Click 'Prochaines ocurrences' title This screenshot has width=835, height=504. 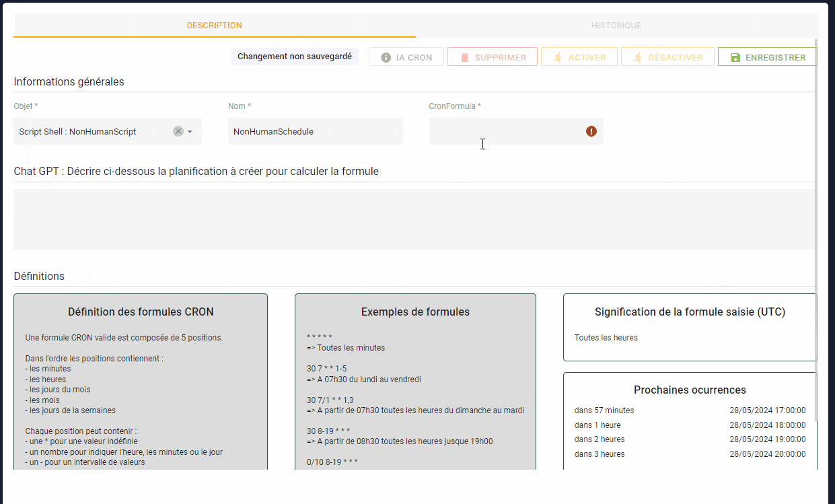(x=690, y=390)
